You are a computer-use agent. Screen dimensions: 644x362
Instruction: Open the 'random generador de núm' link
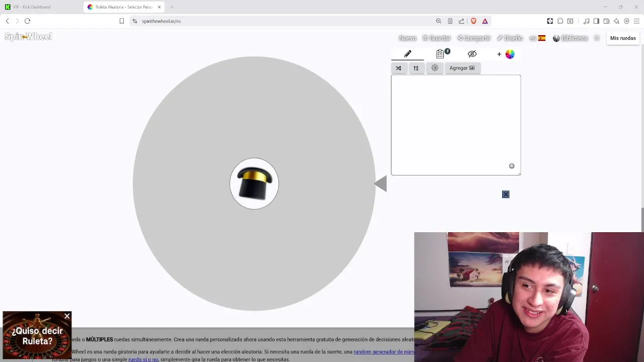coord(384,352)
